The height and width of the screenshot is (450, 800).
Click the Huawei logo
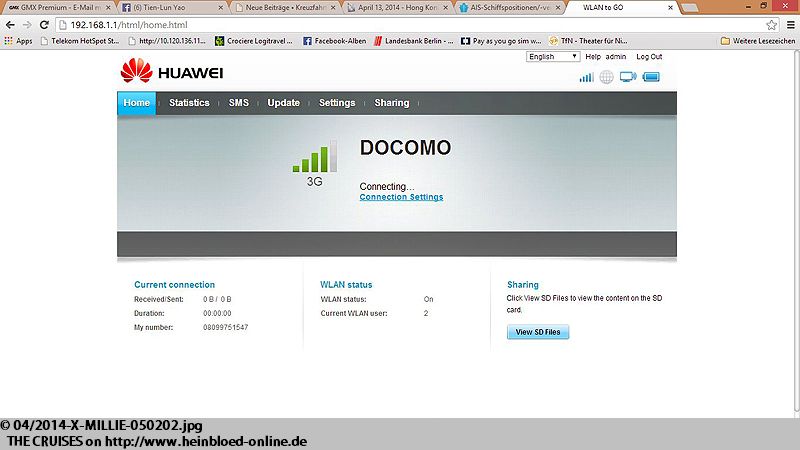pyautogui.click(x=172, y=71)
